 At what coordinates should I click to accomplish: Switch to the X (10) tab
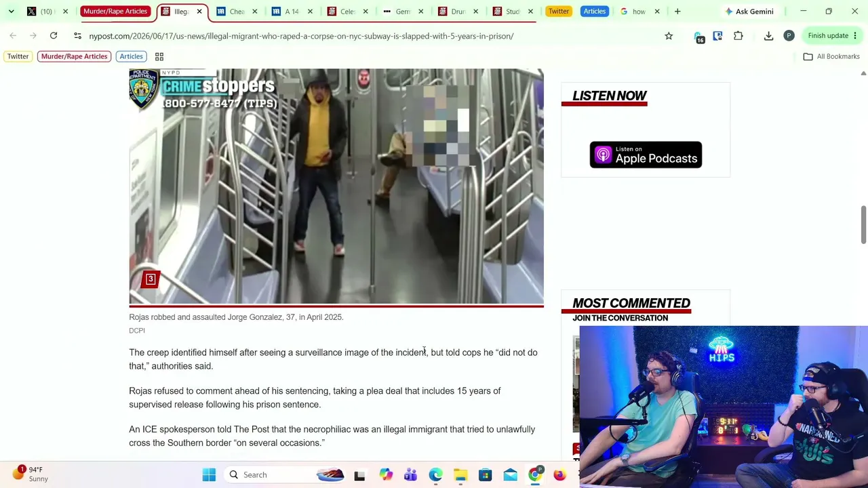(39, 12)
